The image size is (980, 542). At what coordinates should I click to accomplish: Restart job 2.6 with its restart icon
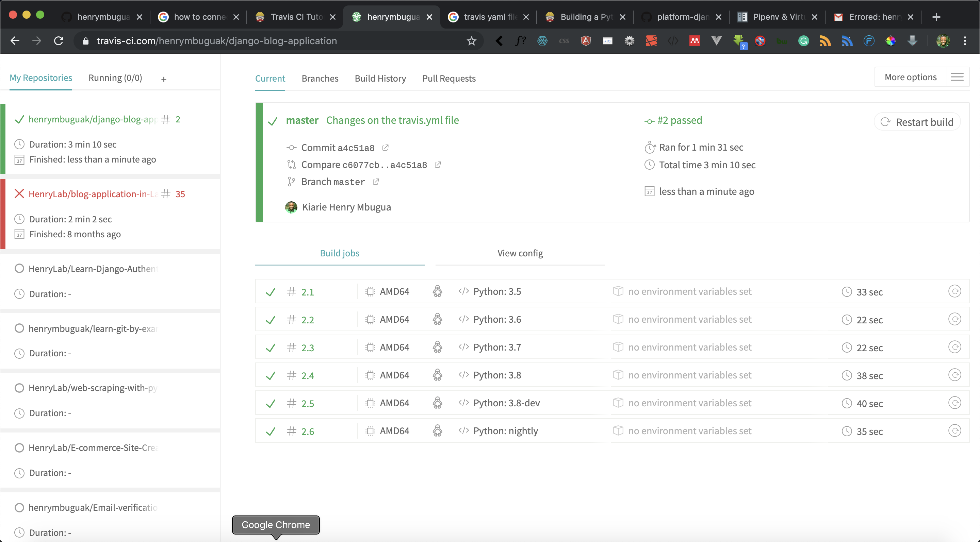coord(954,430)
